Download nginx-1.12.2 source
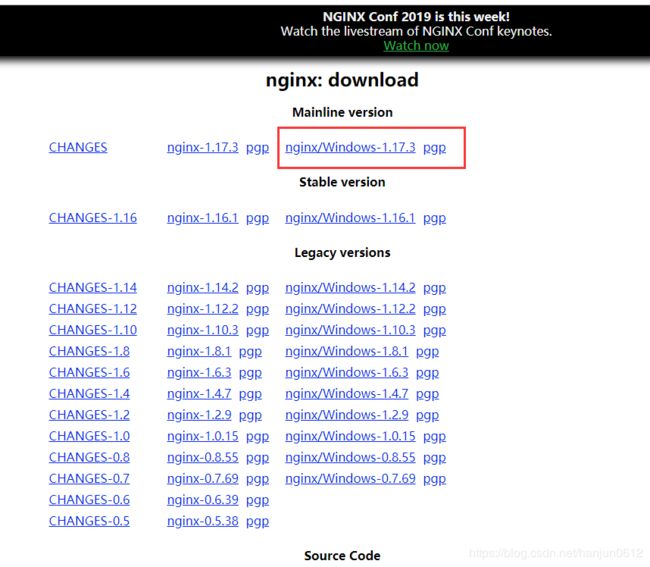Viewport: 650px width, 567px height. point(203,309)
